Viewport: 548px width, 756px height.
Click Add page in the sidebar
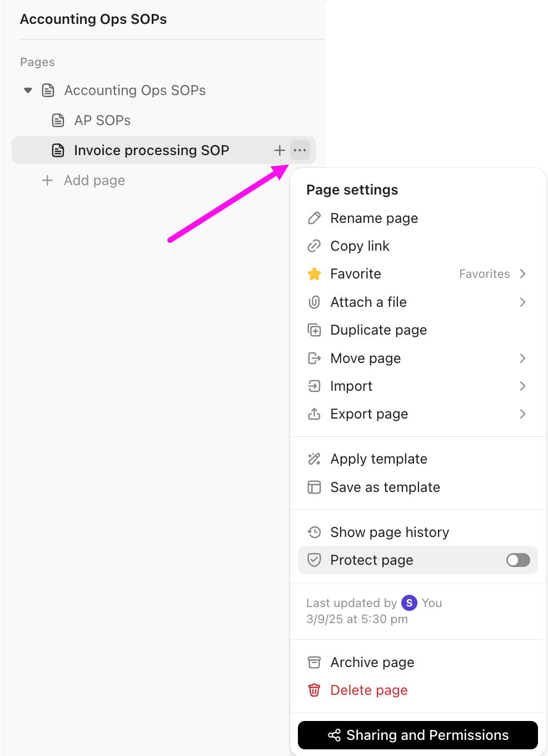click(94, 180)
